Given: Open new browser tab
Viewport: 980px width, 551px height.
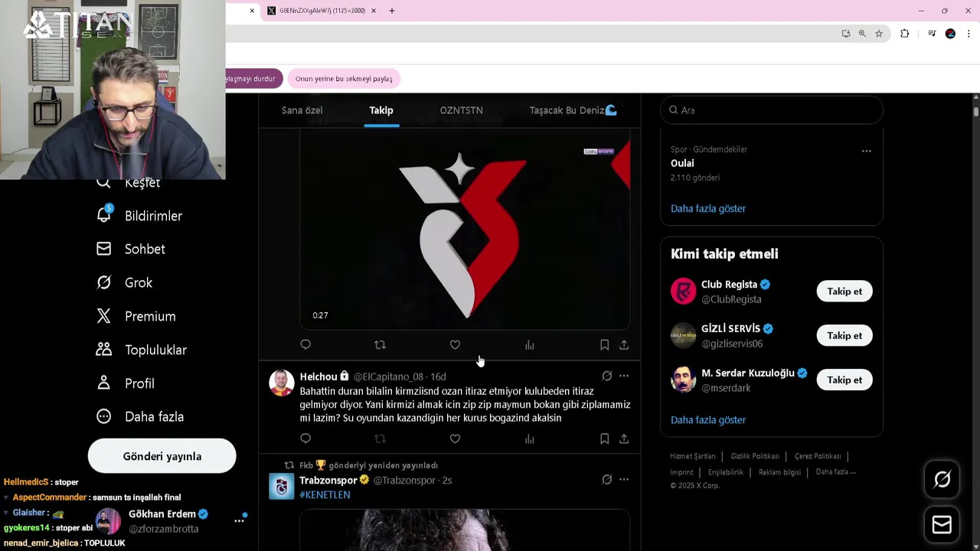Looking at the screenshot, I should (x=392, y=11).
